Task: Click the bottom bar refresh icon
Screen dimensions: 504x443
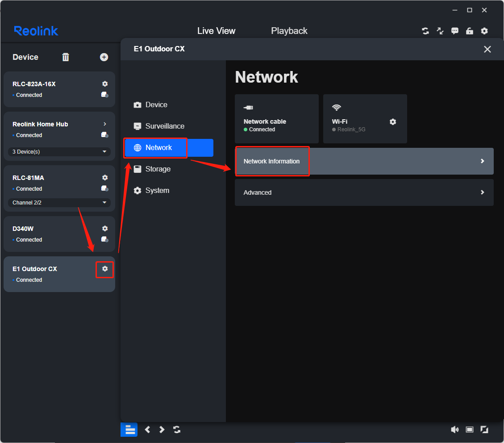Action: pyautogui.click(x=177, y=430)
